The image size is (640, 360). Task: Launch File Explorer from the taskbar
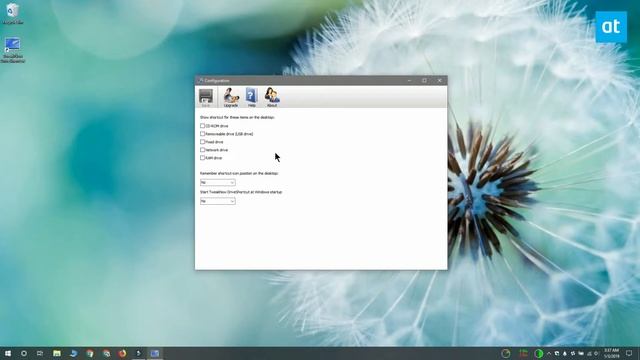[57, 353]
